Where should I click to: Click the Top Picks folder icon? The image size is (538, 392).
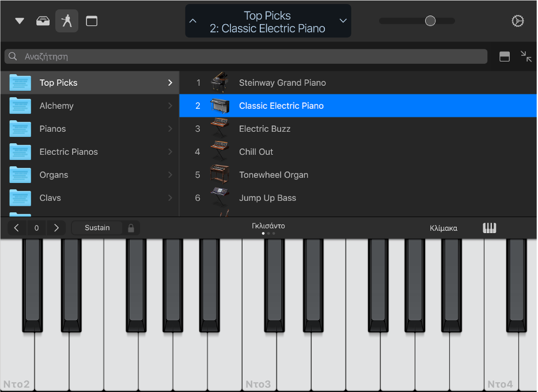coord(20,83)
